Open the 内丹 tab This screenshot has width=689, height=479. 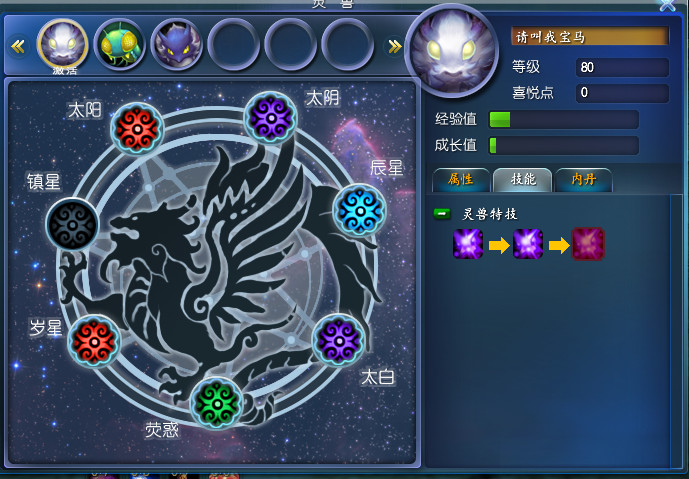584,180
